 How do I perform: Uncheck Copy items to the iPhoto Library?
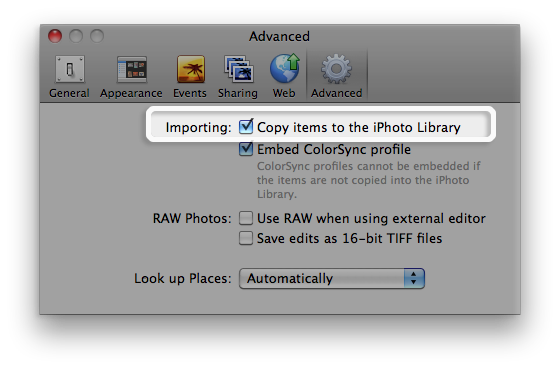click(x=246, y=126)
